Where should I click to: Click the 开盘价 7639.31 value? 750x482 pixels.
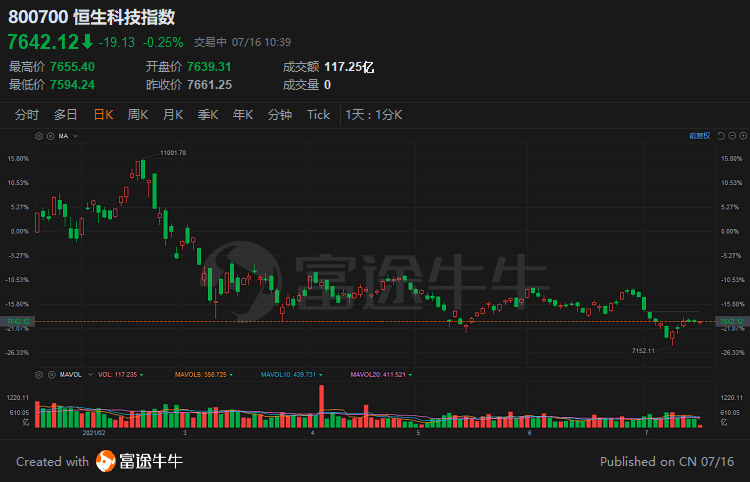(209, 66)
